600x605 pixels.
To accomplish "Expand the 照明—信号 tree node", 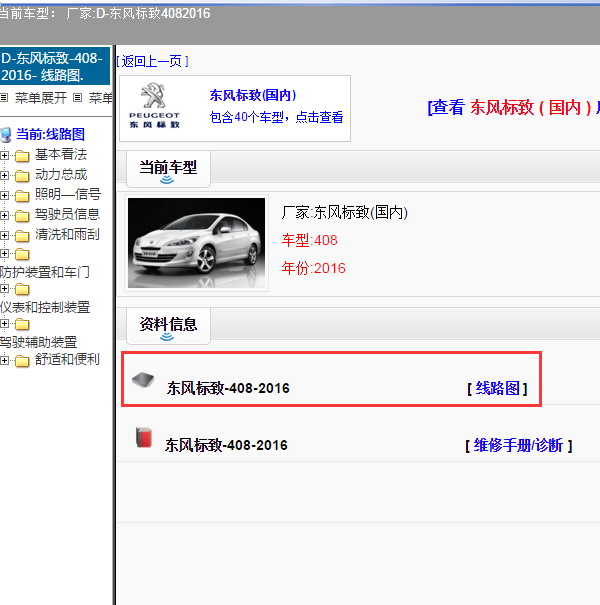I will coord(4,196).
